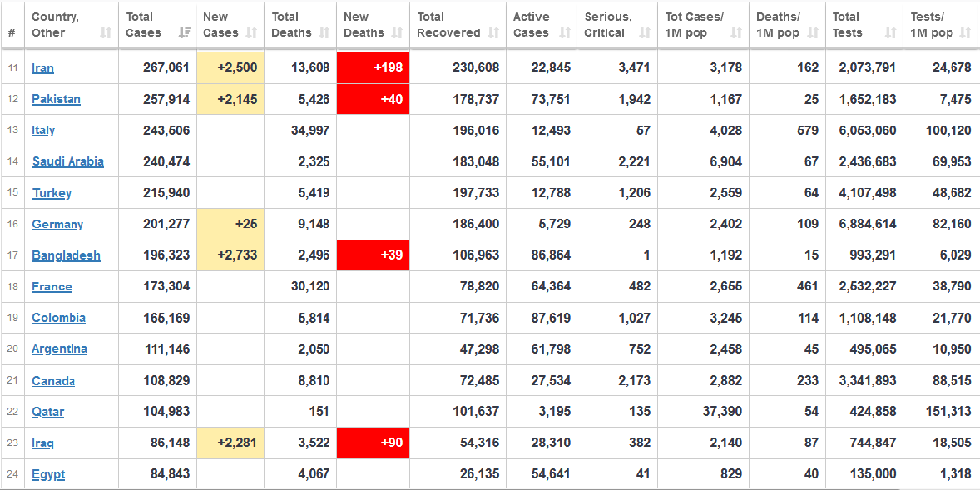The height and width of the screenshot is (490, 980).
Task: Open the Qatar country link
Action: [47, 412]
